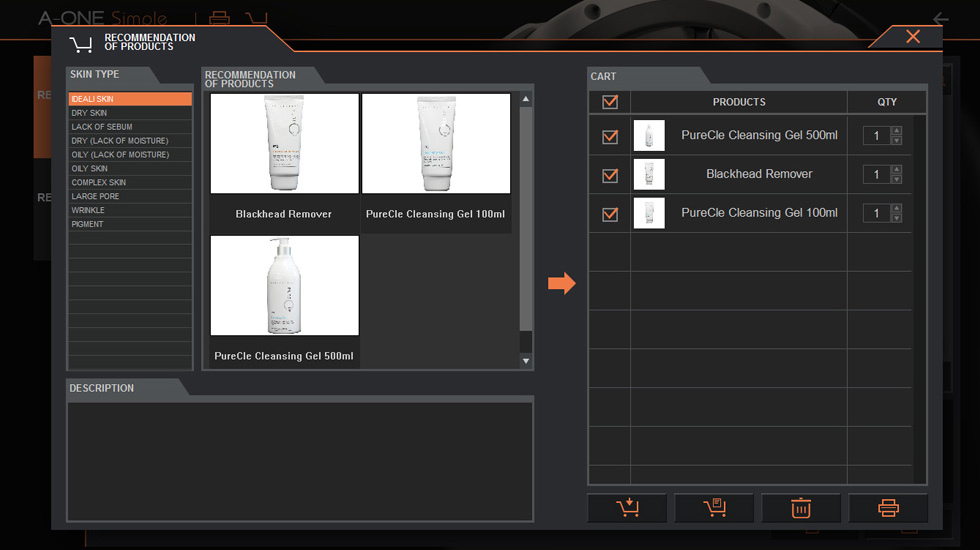Select DRY SKIN skin type

tap(130, 112)
